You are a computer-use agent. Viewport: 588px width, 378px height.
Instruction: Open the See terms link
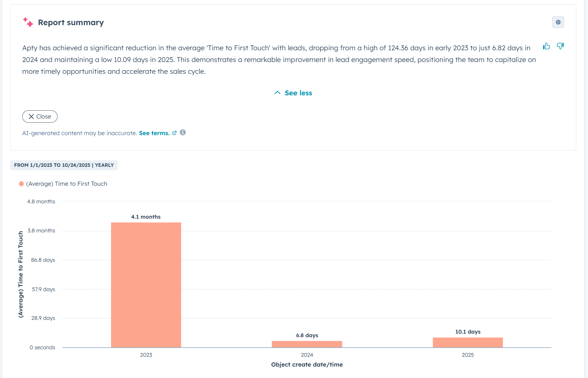[x=154, y=133]
